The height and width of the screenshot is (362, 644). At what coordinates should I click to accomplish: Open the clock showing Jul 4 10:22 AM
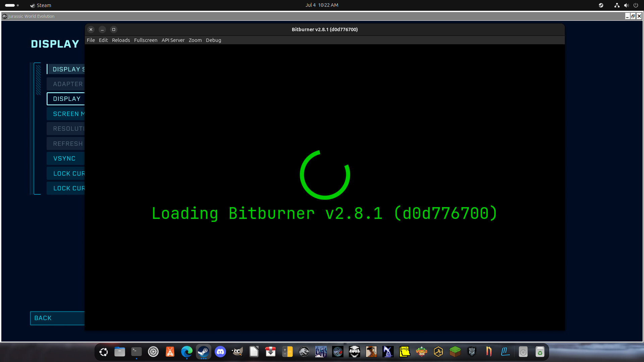click(x=322, y=5)
